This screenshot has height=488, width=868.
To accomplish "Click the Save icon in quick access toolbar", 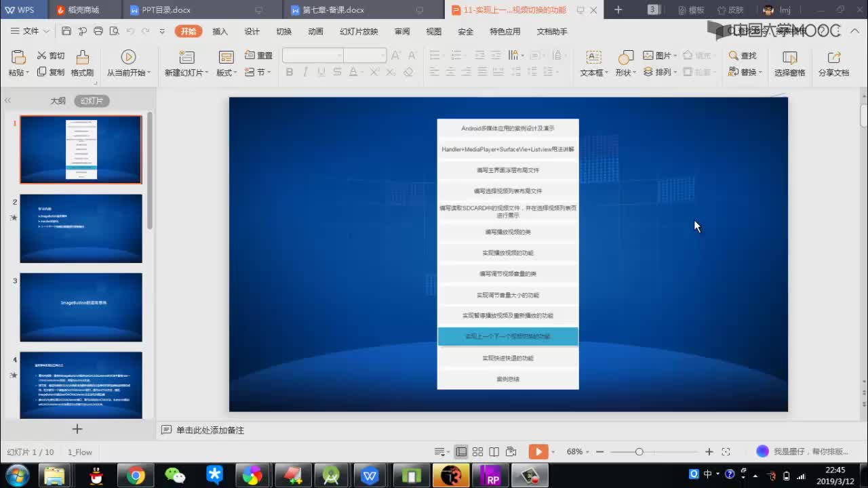I will coord(66,31).
